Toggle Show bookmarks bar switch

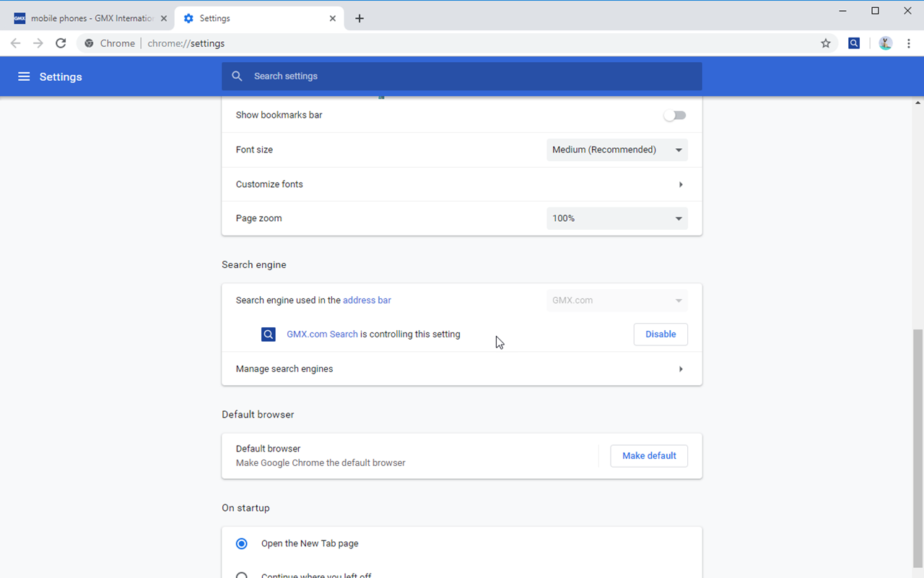(675, 115)
